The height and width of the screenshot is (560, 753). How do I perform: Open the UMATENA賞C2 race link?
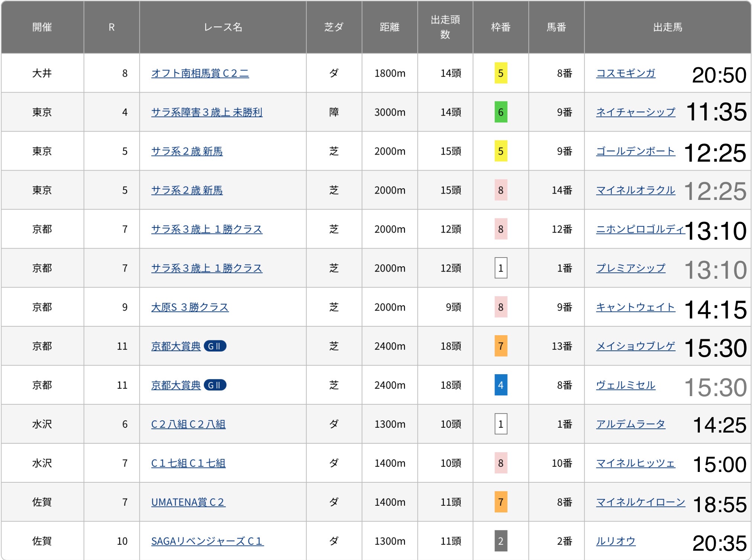188,502
